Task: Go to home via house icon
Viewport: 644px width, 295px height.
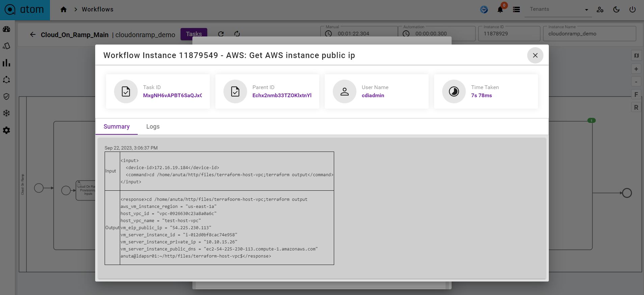Action: [x=63, y=9]
